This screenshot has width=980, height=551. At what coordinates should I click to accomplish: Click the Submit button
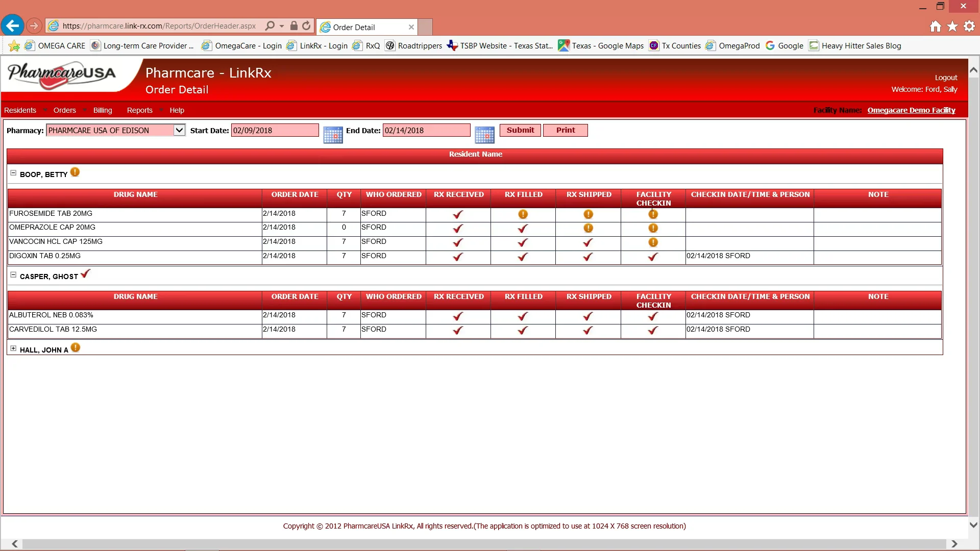tap(520, 130)
